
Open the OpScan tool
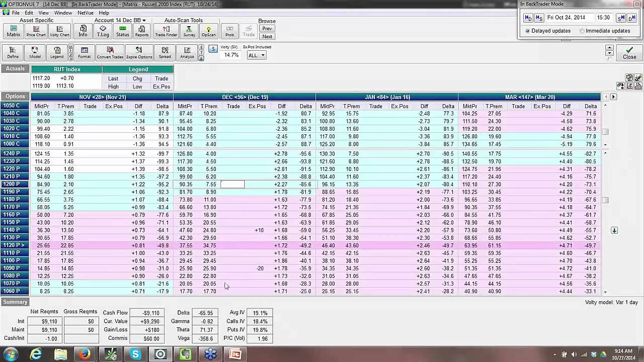[x=208, y=31]
